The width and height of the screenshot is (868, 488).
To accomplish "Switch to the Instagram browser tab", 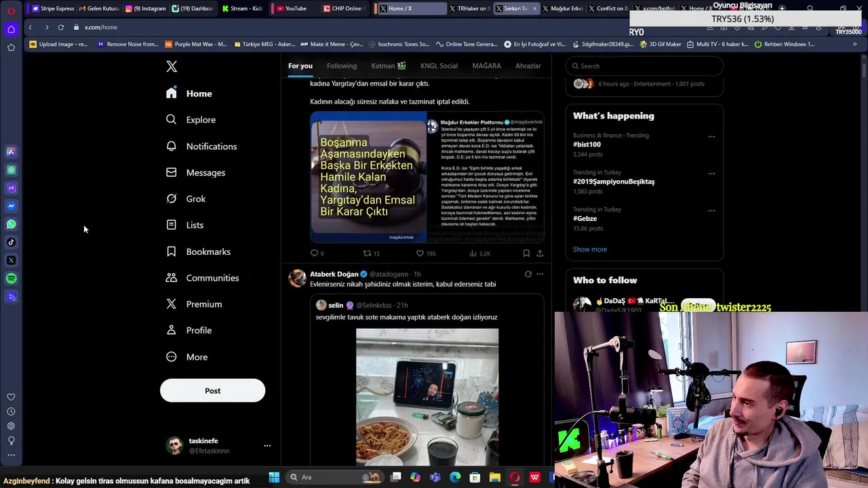I will (x=145, y=8).
